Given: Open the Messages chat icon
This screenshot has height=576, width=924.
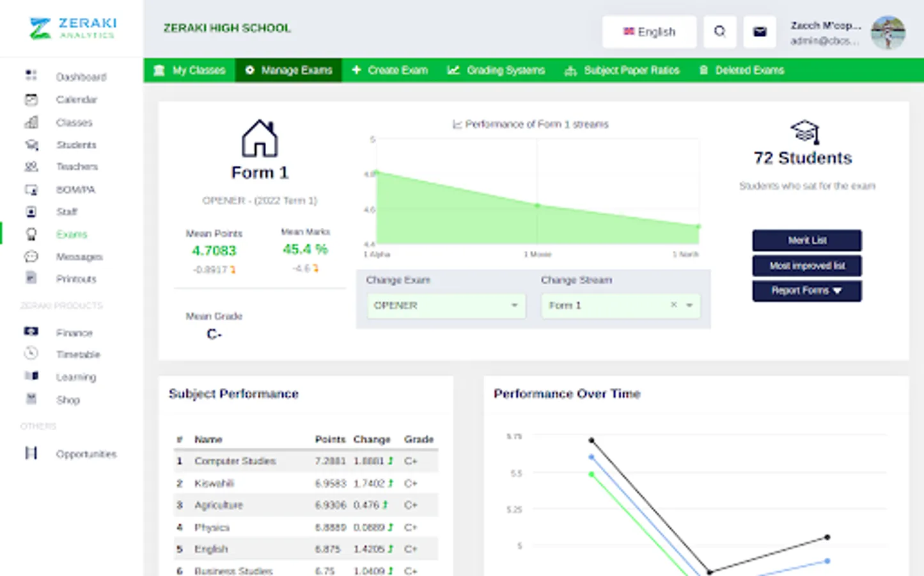Looking at the screenshot, I should tap(31, 257).
